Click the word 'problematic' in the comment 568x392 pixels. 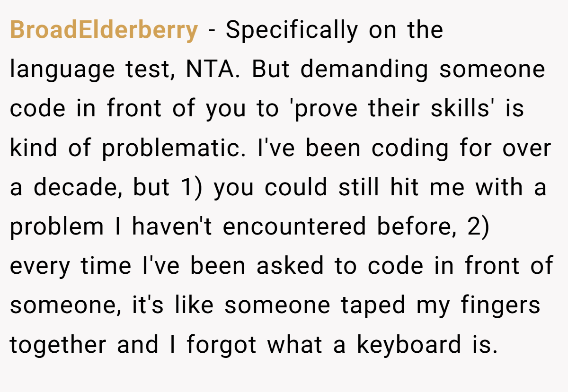point(170,149)
